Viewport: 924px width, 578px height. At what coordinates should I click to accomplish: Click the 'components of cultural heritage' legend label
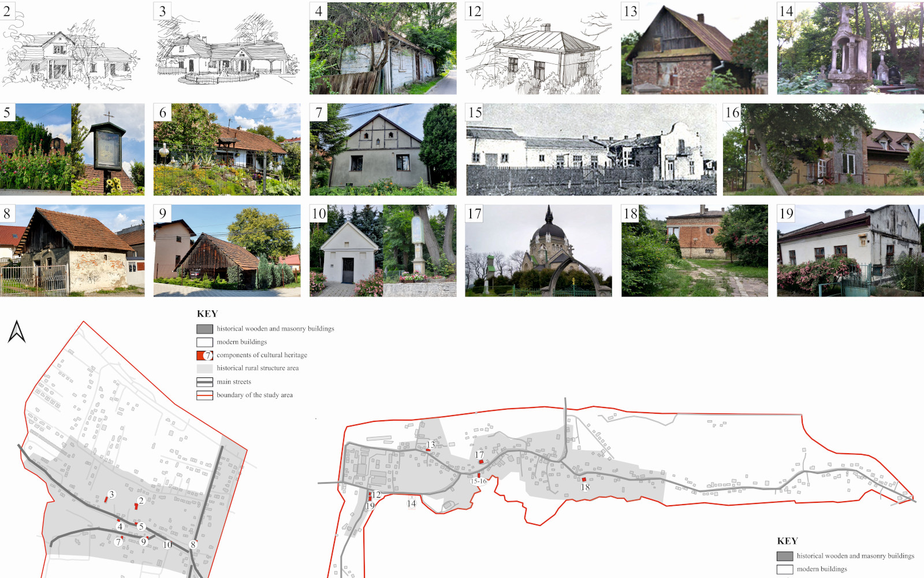coord(262,355)
